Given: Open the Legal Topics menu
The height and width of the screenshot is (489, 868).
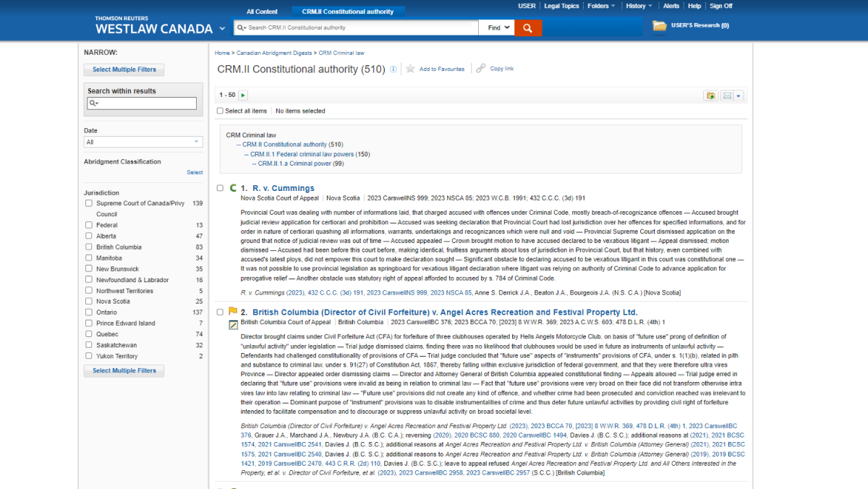Looking at the screenshot, I should pyautogui.click(x=561, y=6).
